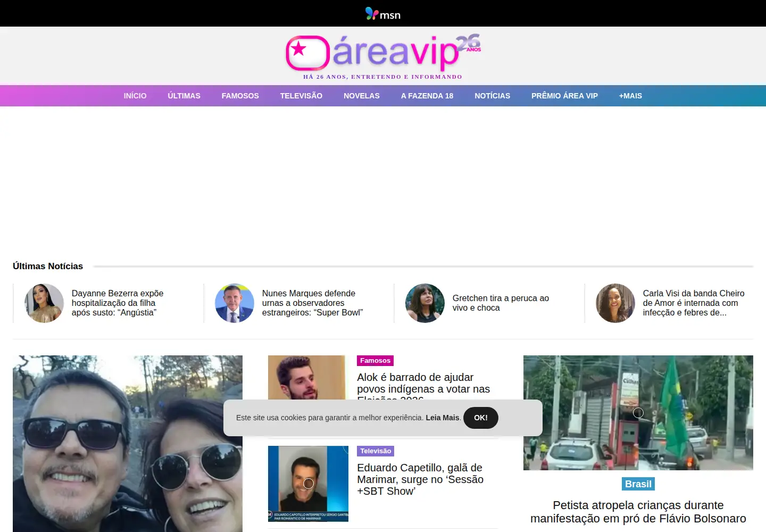Open large couple selfie featured image

coord(128,444)
